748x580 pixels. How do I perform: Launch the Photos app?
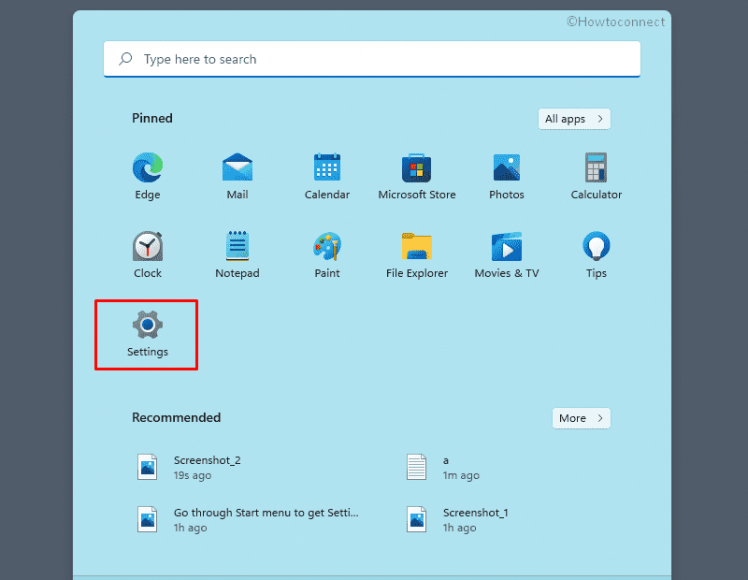click(x=506, y=176)
